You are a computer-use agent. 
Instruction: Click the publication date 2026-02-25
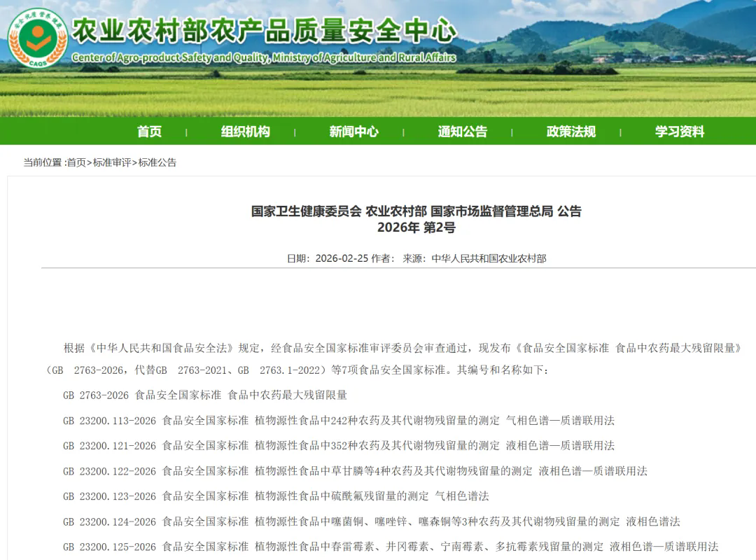(x=342, y=258)
